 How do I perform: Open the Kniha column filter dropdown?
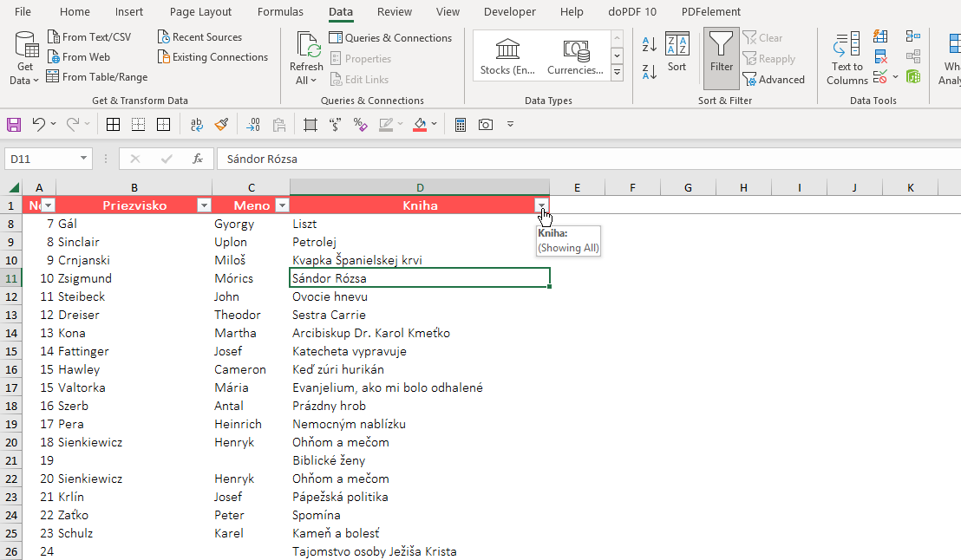pos(542,205)
